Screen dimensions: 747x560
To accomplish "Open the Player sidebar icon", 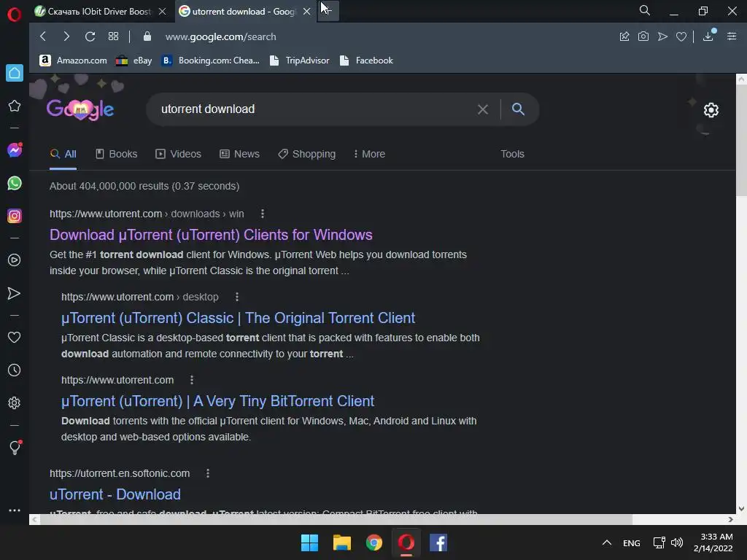I will pyautogui.click(x=15, y=260).
